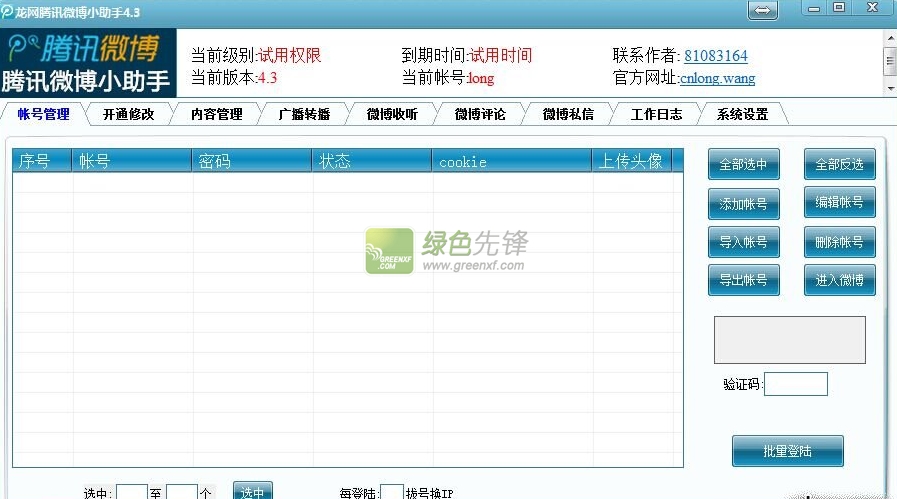Viewport: 897px width, 499px height.
Task: Delete account using 删除帐号 button
Action: click(x=839, y=242)
